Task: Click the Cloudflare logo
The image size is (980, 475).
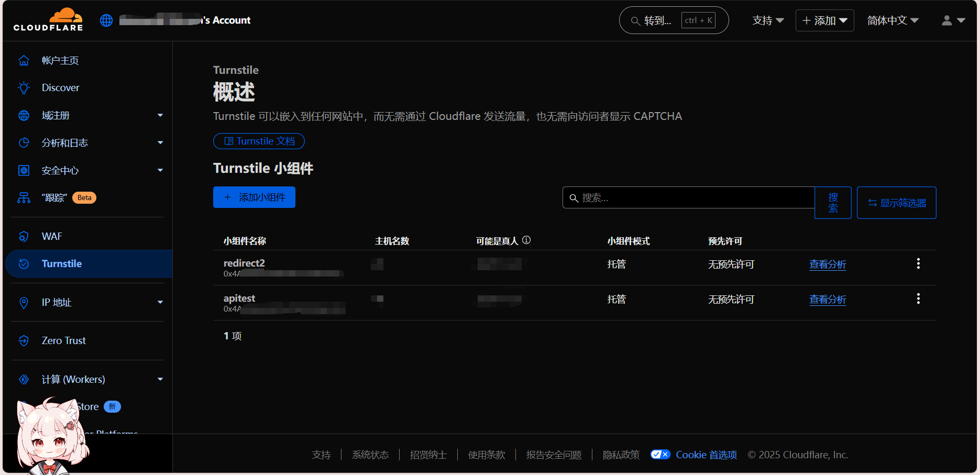Action: tap(48, 20)
